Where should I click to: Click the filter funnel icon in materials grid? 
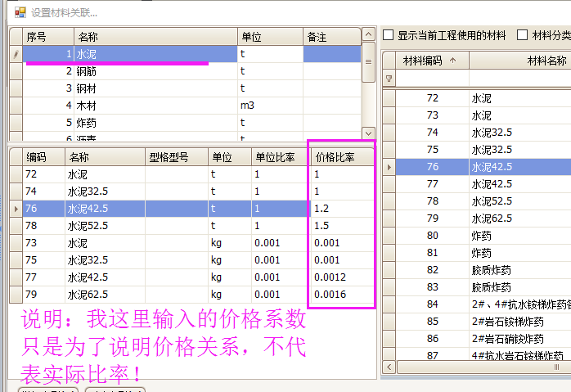(x=389, y=79)
